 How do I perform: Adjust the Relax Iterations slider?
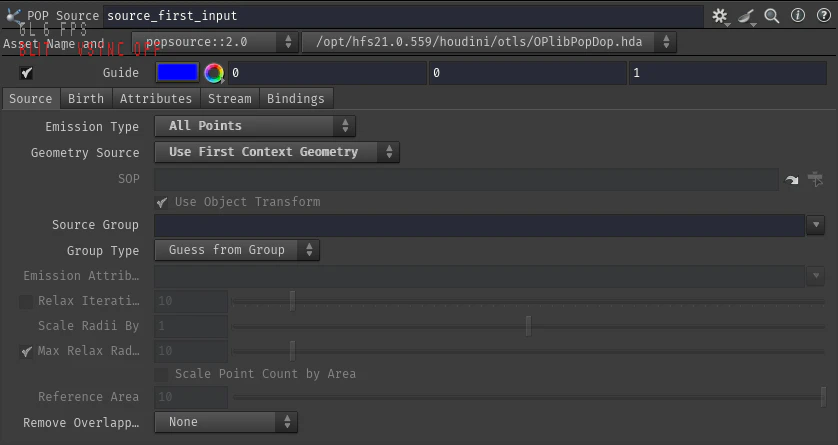(528, 302)
